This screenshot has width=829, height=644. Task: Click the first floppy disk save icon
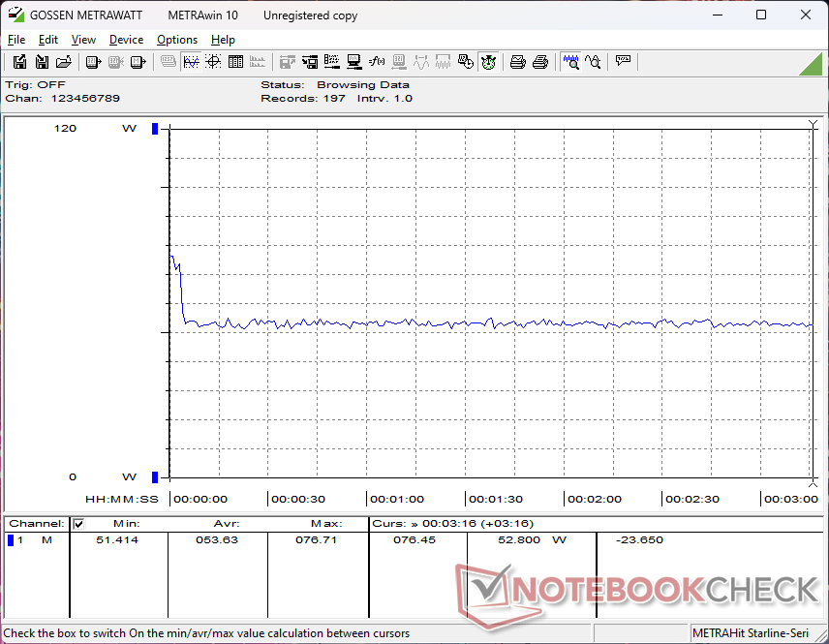(19, 62)
